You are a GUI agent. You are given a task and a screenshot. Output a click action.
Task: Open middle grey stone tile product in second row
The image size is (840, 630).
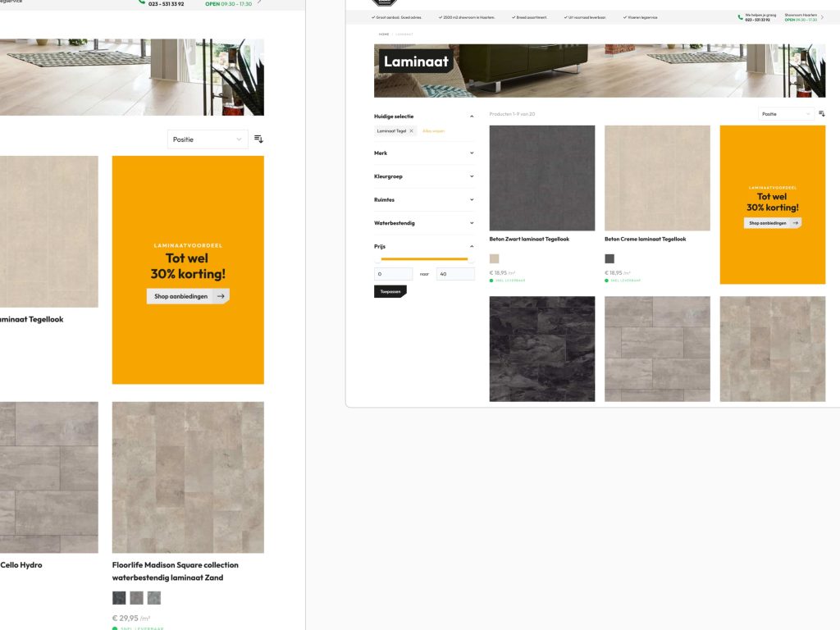pos(657,349)
